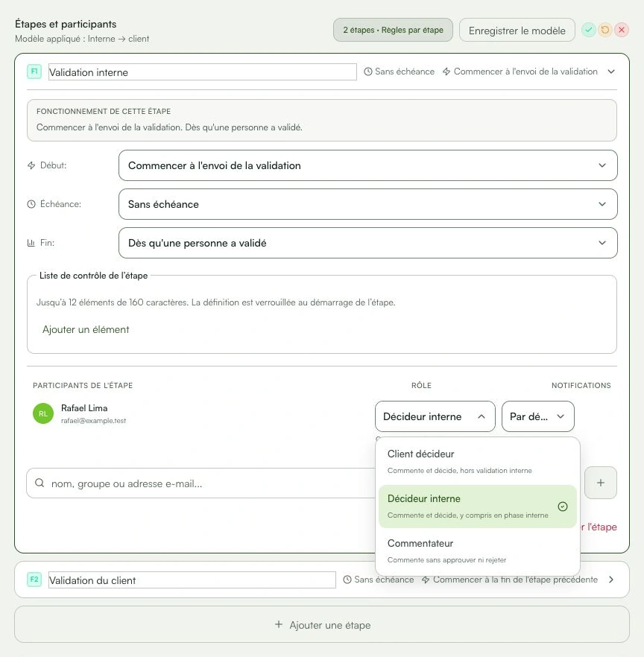Click the RL avatar of Rafael Lima
The image size is (644, 657).
(43, 413)
